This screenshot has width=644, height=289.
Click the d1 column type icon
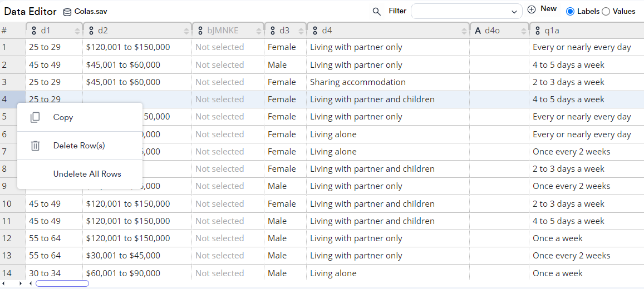click(x=34, y=31)
